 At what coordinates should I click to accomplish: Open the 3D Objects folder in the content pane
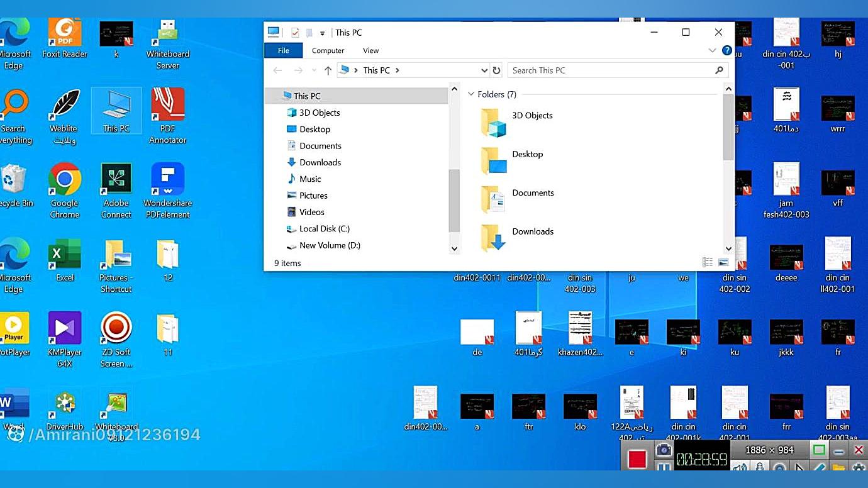517,122
